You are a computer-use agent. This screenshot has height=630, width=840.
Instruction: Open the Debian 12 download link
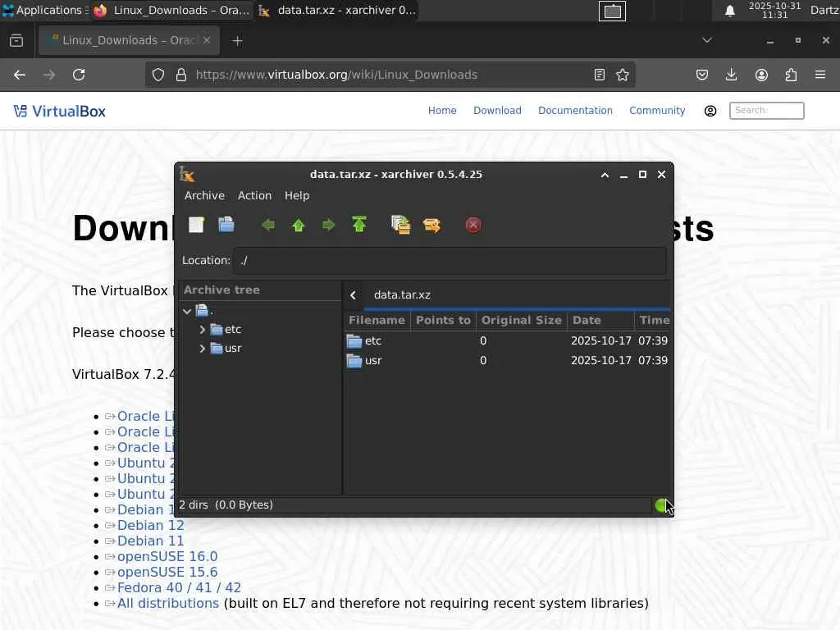coord(151,526)
